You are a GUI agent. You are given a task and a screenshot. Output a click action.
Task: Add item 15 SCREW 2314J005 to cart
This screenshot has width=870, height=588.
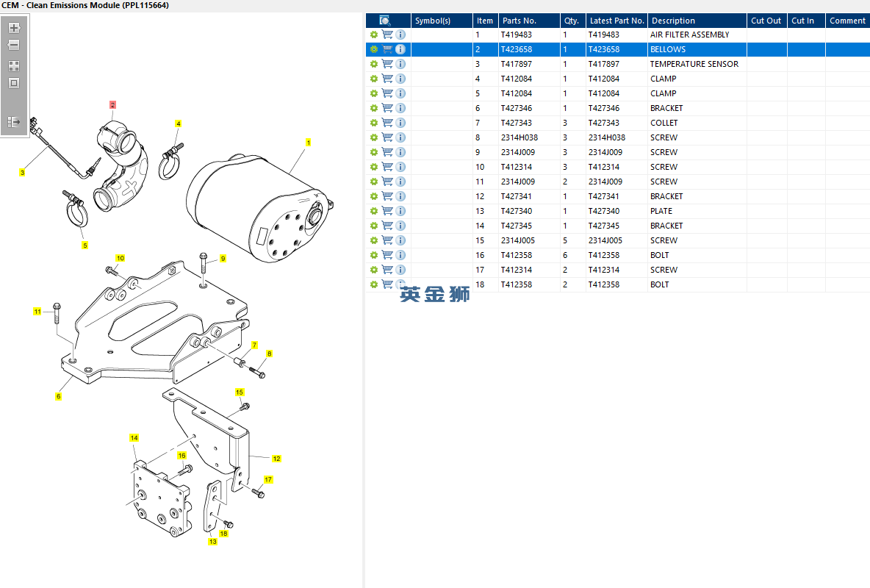(x=387, y=240)
